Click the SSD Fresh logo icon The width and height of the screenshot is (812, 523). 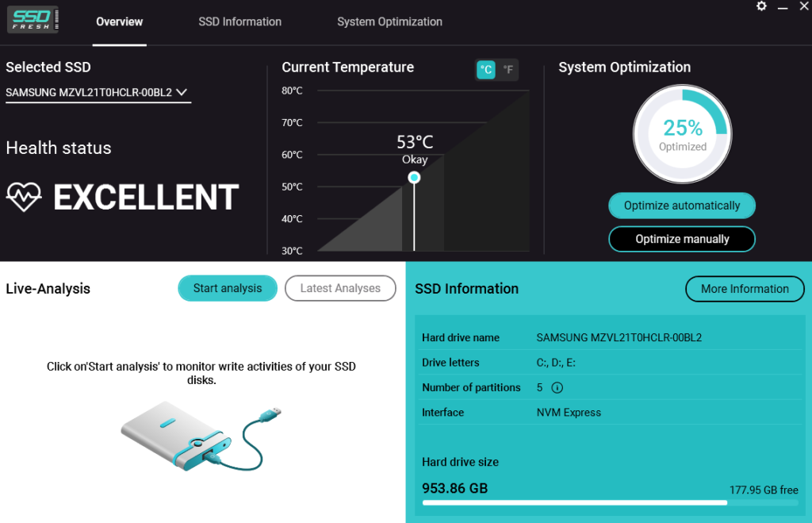pyautogui.click(x=33, y=21)
